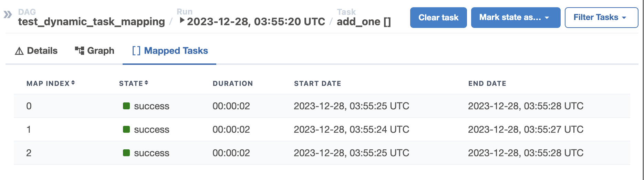Viewport: 644px width, 180px height.
Task: Open the test_dynamic_task_mapping DAG breadcrumb link
Action: pos(92,21)
